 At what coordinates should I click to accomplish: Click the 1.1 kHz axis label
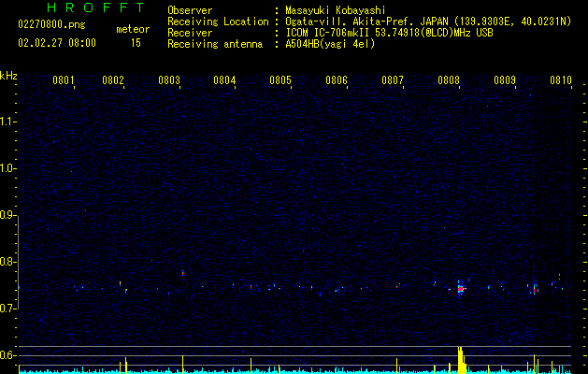(x=8, y=122)
